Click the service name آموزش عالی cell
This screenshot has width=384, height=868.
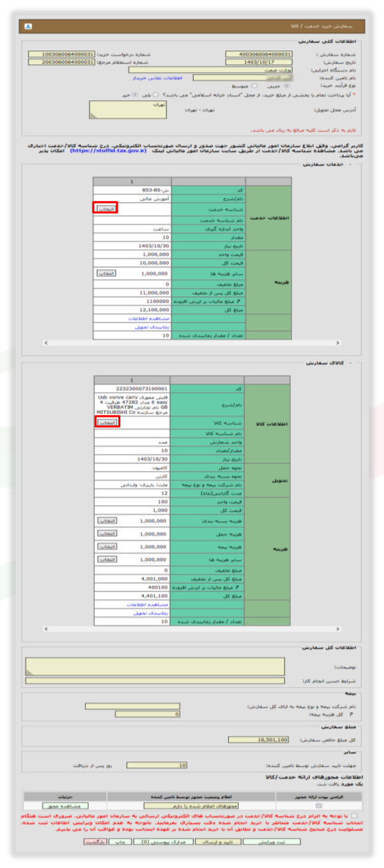[131, 199]
